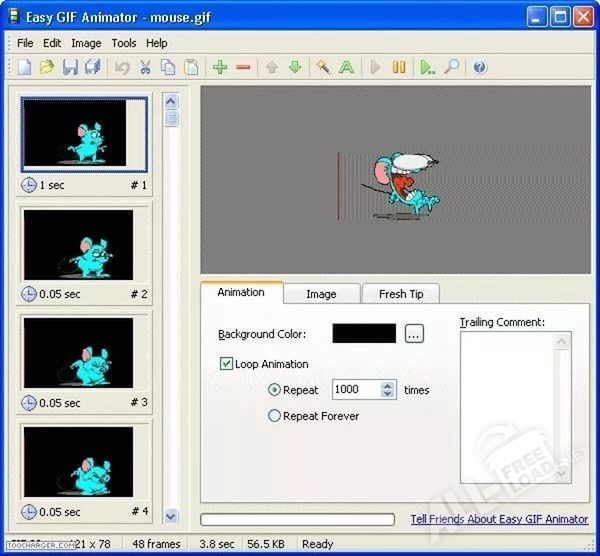
Task: Click the New file toolbar icon
Action: point(25,67)
